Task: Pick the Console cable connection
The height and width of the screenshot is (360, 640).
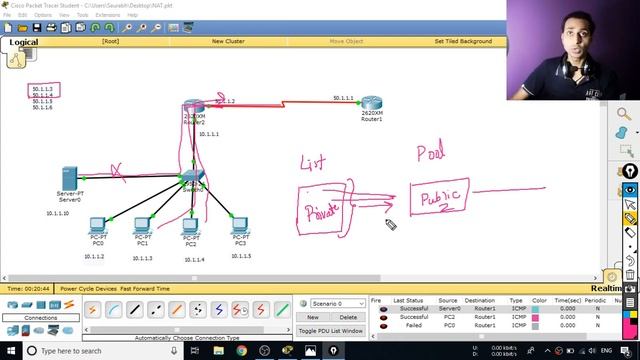Action: pos(113,310)
